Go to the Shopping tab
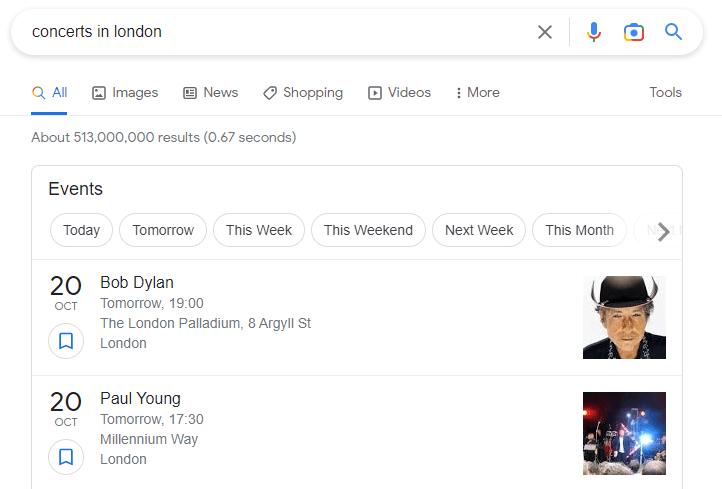This screenshot has width=722, height=489. (x=302, y=93)
